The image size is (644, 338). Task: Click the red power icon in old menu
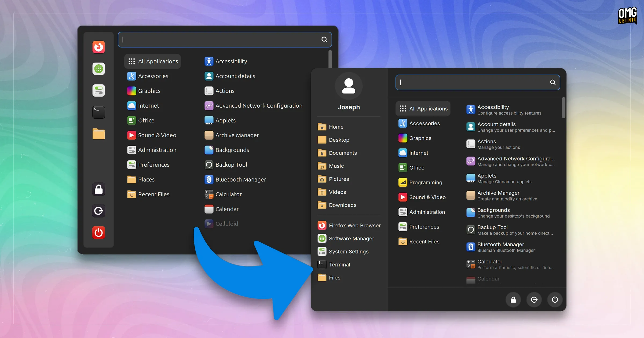point(98,232)
